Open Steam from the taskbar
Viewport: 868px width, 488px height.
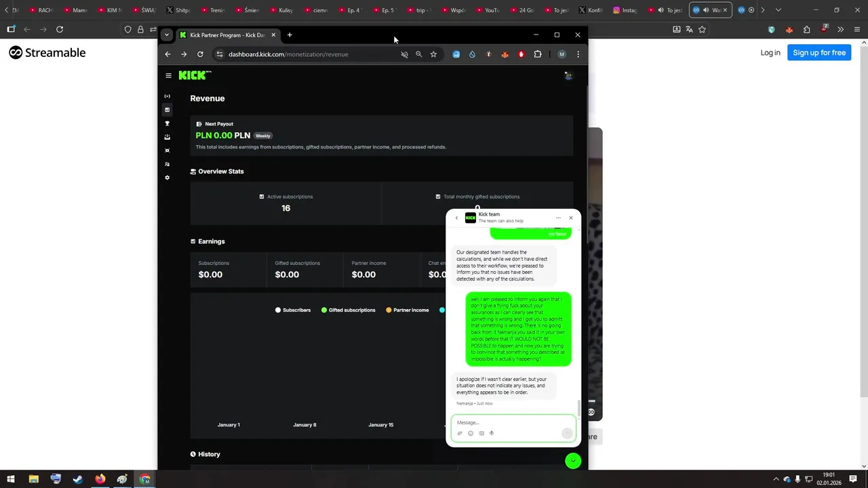pos(78,479)
